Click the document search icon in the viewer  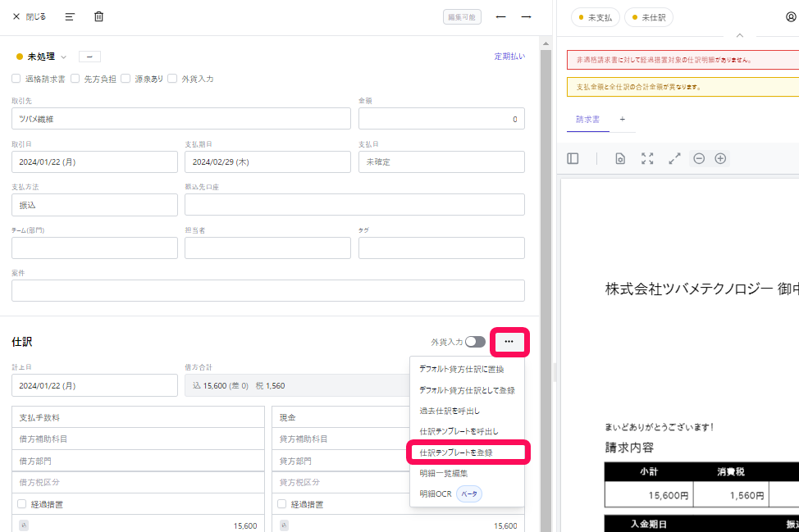[620, 158]
